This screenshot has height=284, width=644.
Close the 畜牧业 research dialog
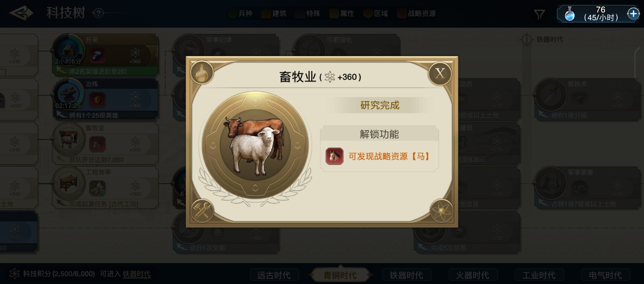coord(440,74)
